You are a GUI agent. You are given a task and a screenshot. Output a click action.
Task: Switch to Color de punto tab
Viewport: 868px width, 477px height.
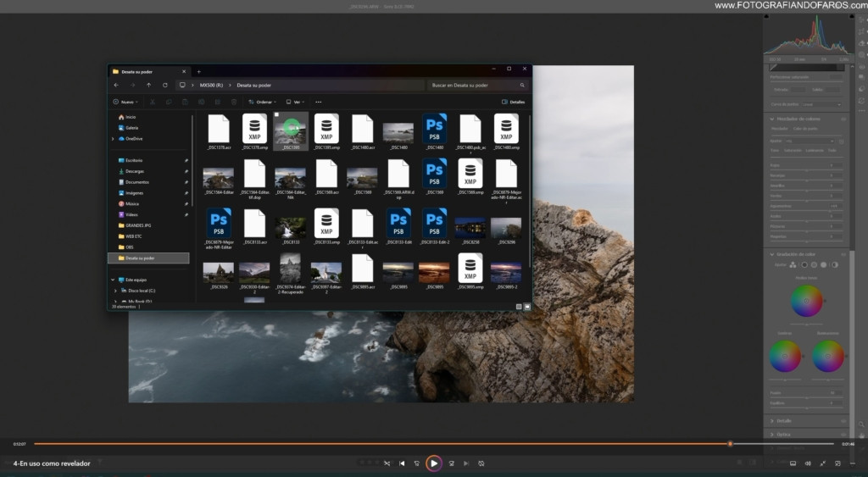(x=805, y=129)
